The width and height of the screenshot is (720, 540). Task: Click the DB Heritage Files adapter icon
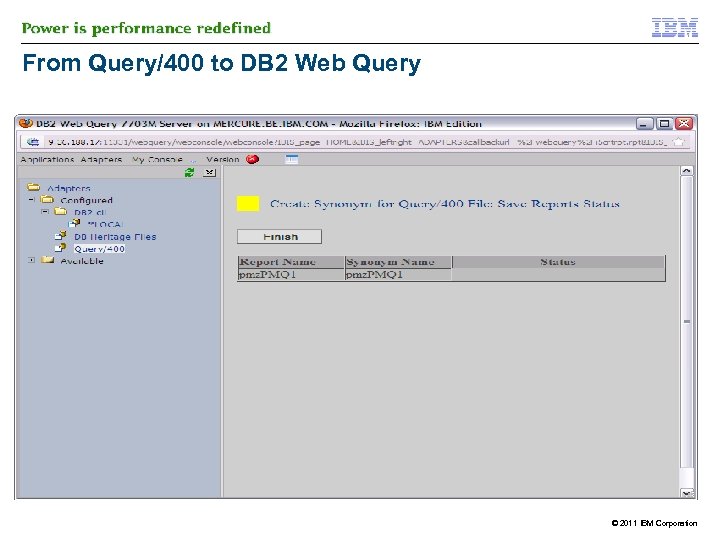point(61,236)
